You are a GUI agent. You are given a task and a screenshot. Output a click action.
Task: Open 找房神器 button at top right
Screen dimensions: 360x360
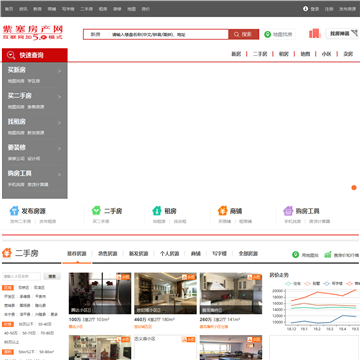tap(341, 34)
